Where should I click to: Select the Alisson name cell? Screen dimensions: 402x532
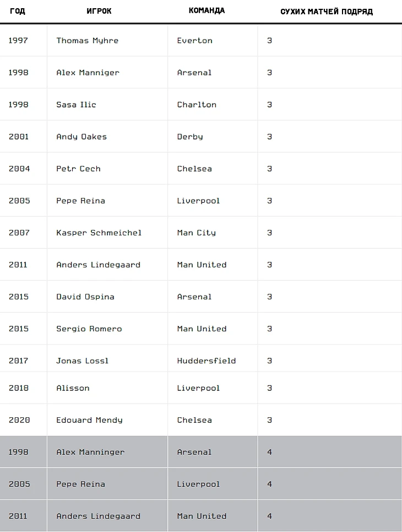[73, 388]
